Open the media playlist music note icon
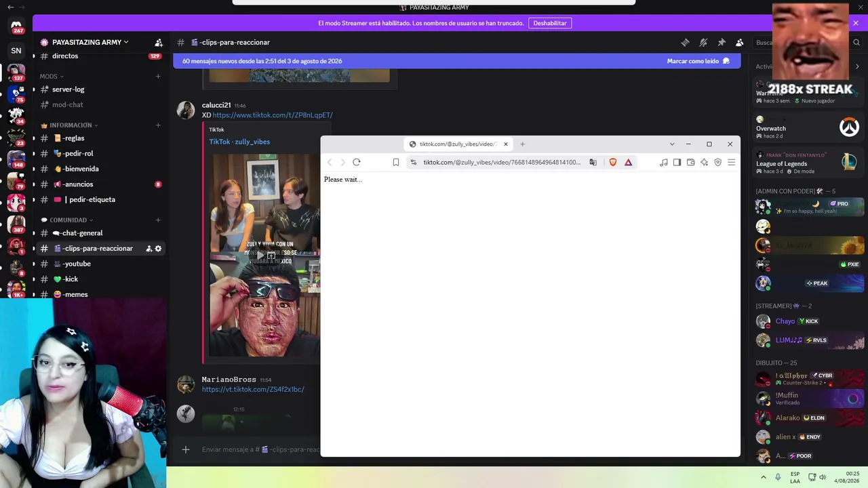This screenshot has height=488, width=868. tap(664, 162)
